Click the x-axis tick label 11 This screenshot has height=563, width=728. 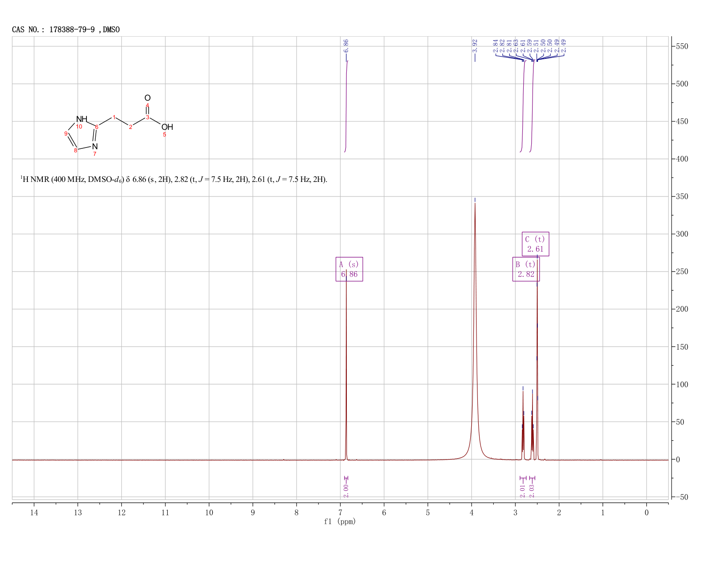pyautogui.click(x=165, y=512)
